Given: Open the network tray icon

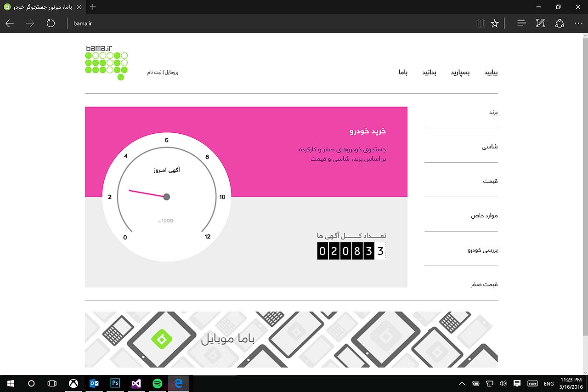Looking at the screenshot, I should pos(490,383).
